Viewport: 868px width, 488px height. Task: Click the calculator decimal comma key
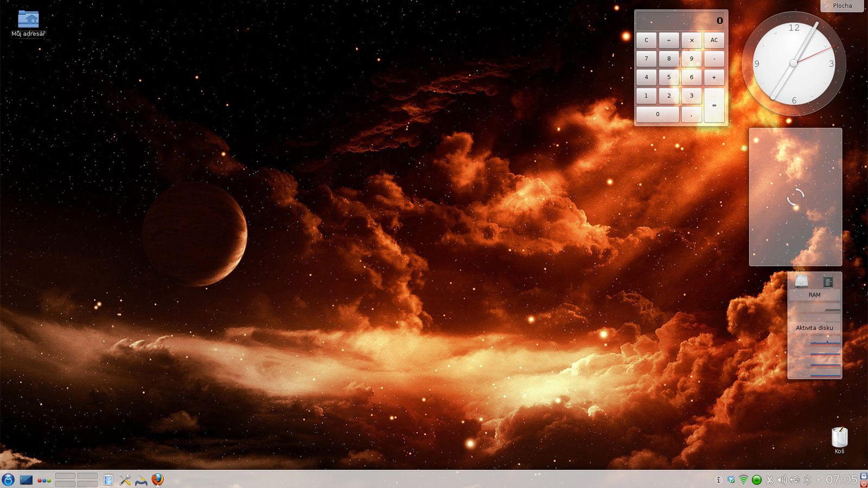click(692, 114)
